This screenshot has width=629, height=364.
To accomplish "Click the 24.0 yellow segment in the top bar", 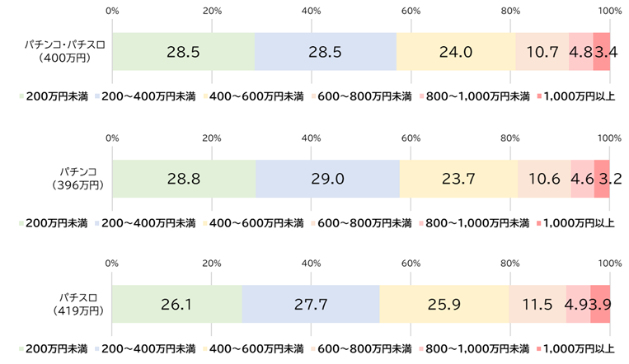I will pyautogui.click(x=456, y=53).
